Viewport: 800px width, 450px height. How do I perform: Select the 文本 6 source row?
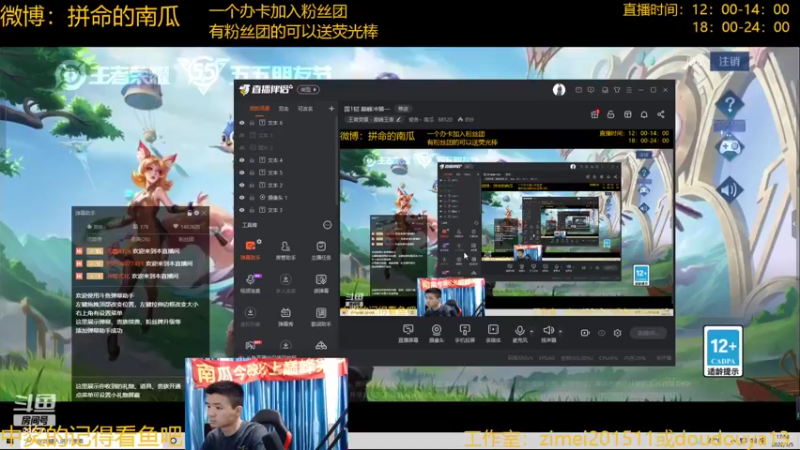click(286, 123)
